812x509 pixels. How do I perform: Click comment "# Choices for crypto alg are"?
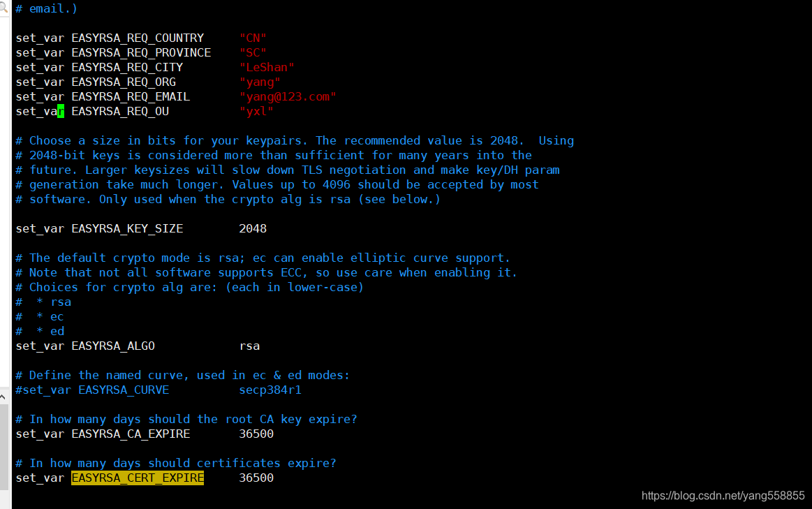[x=190, y=288]
